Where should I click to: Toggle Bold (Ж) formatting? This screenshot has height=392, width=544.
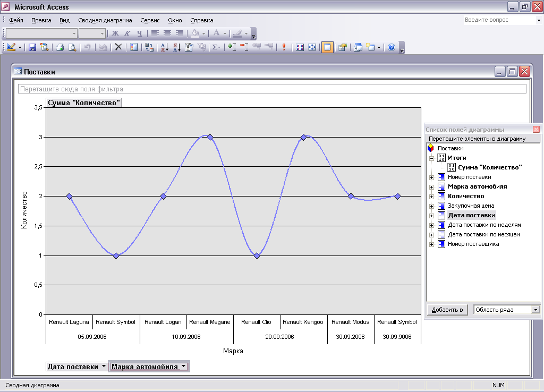[x=115, y=33]
